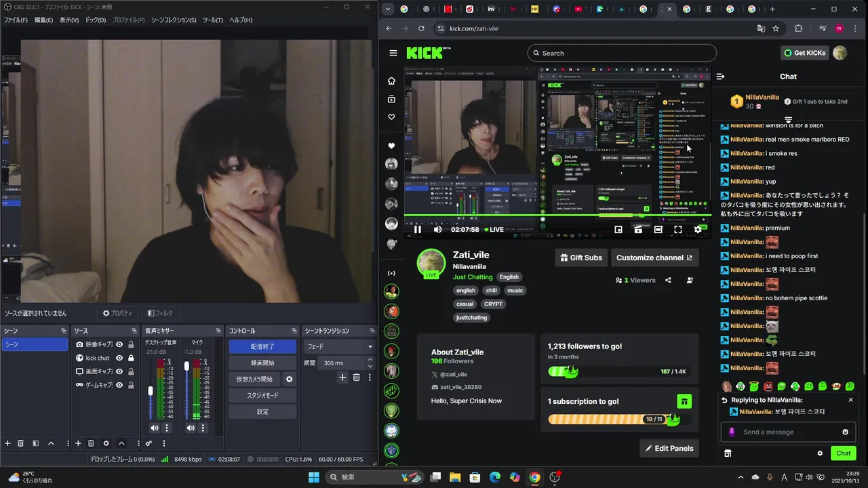Screen dimensions: 868x488
Task: Adjust マイク volume fader
Action: coord(186,366)
